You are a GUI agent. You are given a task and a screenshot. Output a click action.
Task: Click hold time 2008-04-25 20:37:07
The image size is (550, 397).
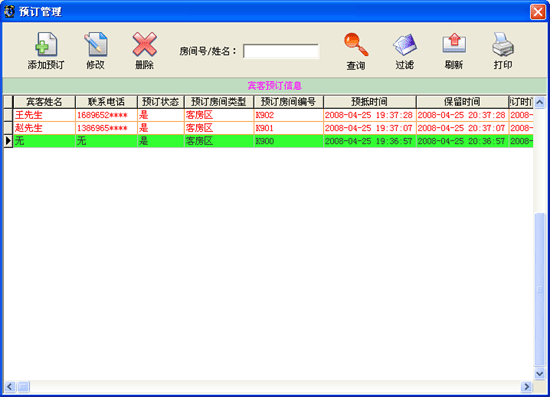coord(462,128)
